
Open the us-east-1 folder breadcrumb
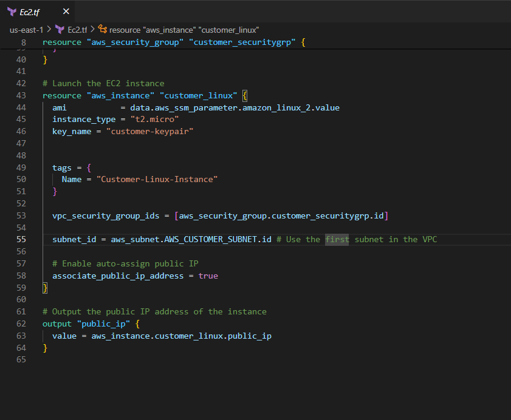pyautogui.click(x=26, y=30)
